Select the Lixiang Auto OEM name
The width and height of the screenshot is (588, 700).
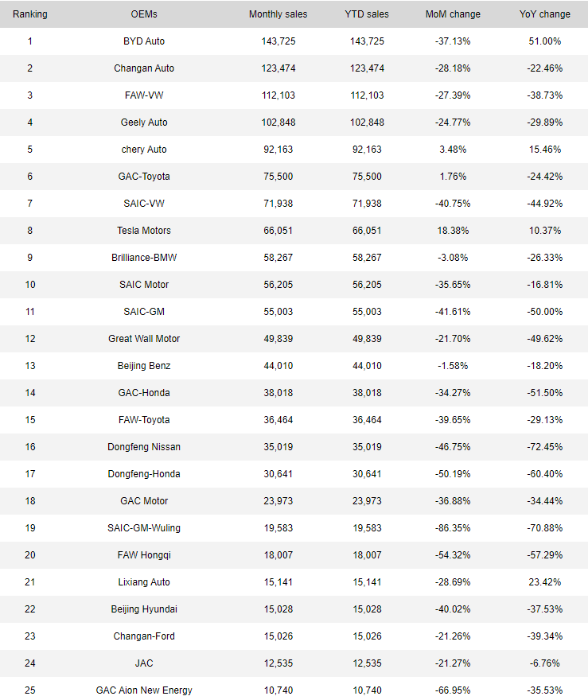(x=144, y=582)
